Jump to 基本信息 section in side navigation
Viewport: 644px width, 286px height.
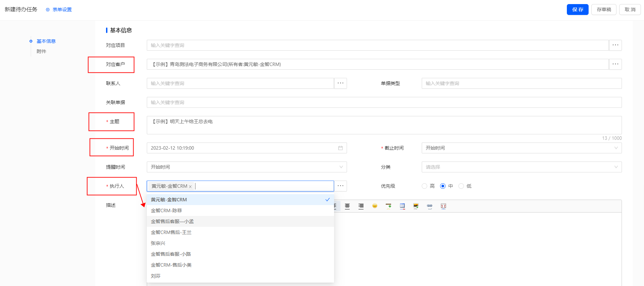tap(46, 41)
